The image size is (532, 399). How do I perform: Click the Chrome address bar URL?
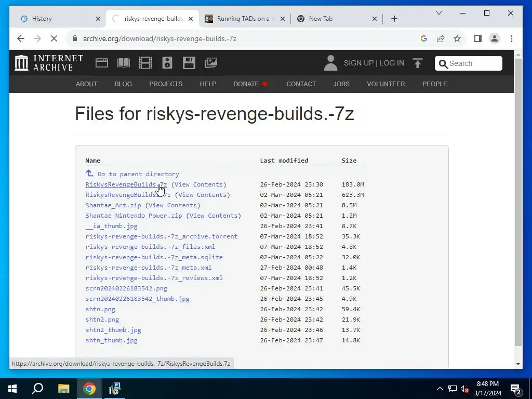click(159, 38)
